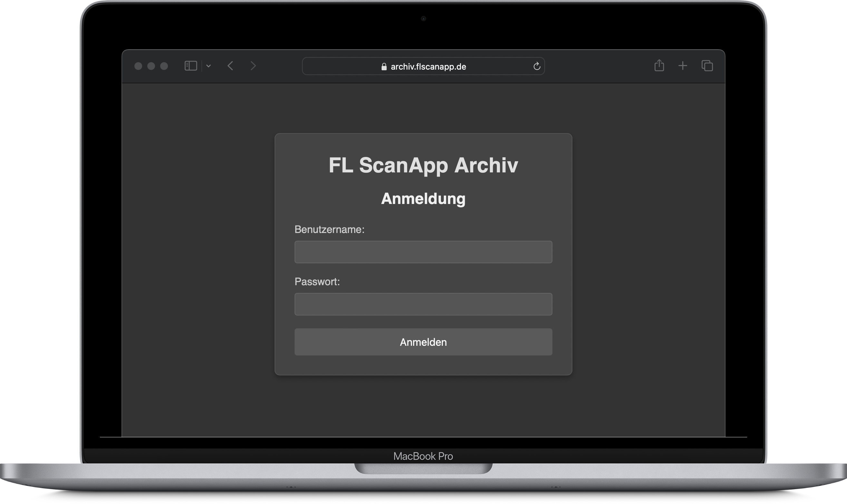Viewport: 847px width, 504px height.
Task: Click the Passwort label
Action: click(317, 282)
